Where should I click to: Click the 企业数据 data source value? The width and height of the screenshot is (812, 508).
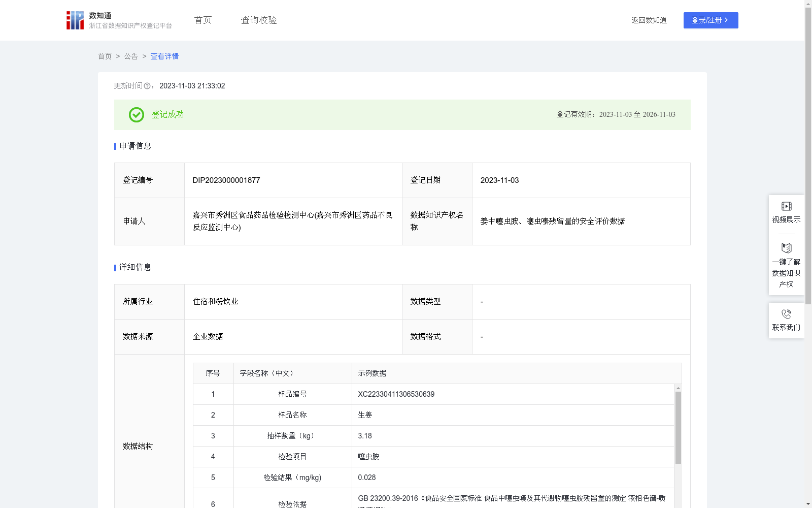click(208, 337)
